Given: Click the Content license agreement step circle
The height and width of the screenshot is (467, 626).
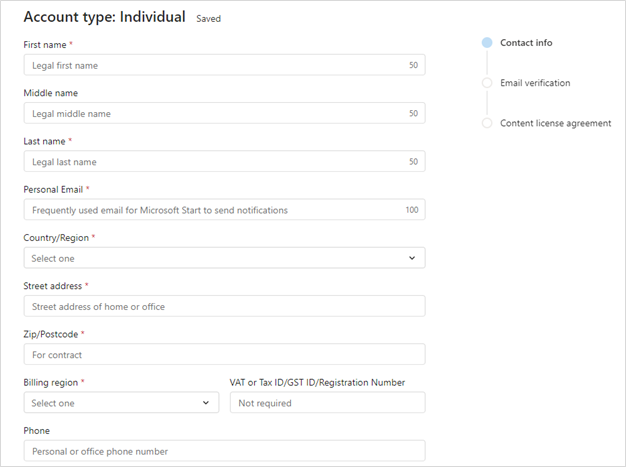Looking at the screenshot, I should [487, 123].
